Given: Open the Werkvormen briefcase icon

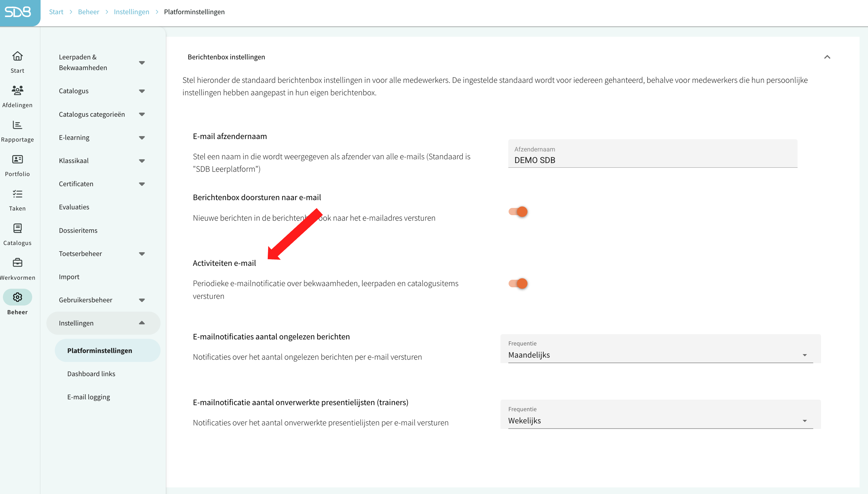Looking at the screenshot, I should (x=17, y=263).
